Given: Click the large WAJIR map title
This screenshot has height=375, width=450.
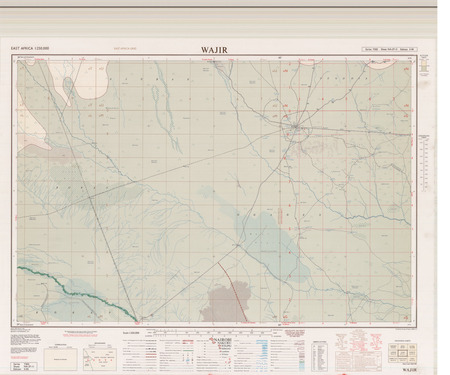Looking at the screenshot, I should [214, 50].
